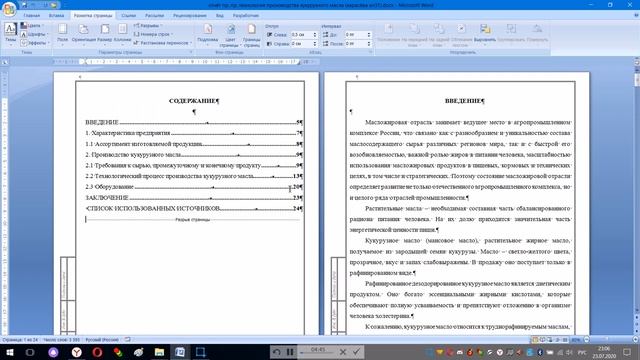The height and width of the screenshot is (360, 640).
Task: Open the Orientation (Ориентация) menu
Action: pyautogui.click(x=84, y=34)
